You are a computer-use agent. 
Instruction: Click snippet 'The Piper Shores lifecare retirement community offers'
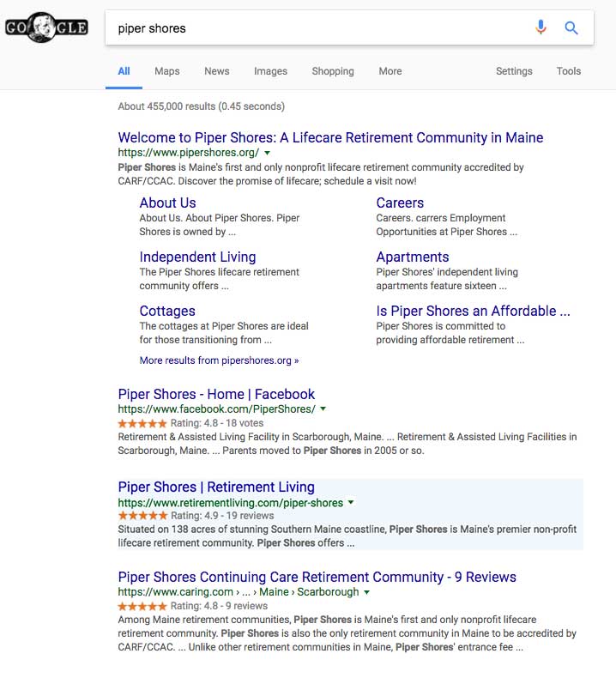tap(220, 279)
